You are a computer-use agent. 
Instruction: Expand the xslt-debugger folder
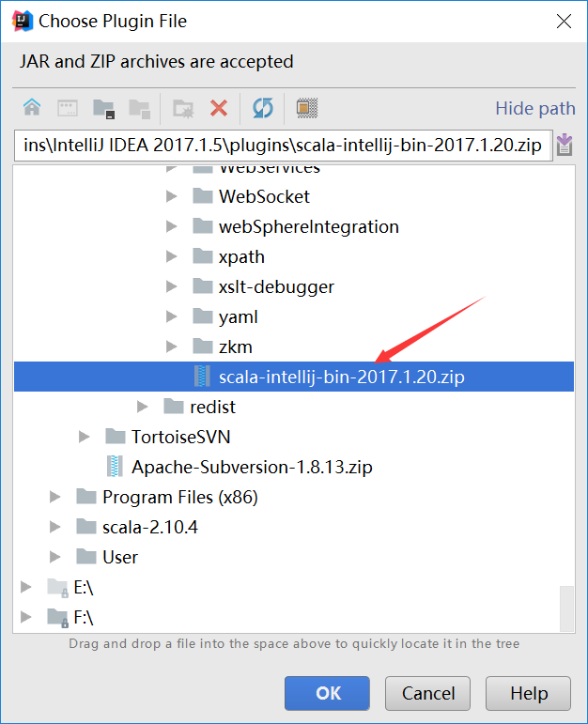(x=172, y=286)
